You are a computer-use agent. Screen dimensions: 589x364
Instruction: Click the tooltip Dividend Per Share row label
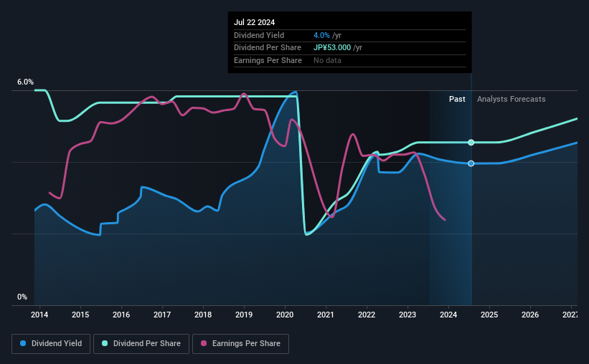coord(268,48)
